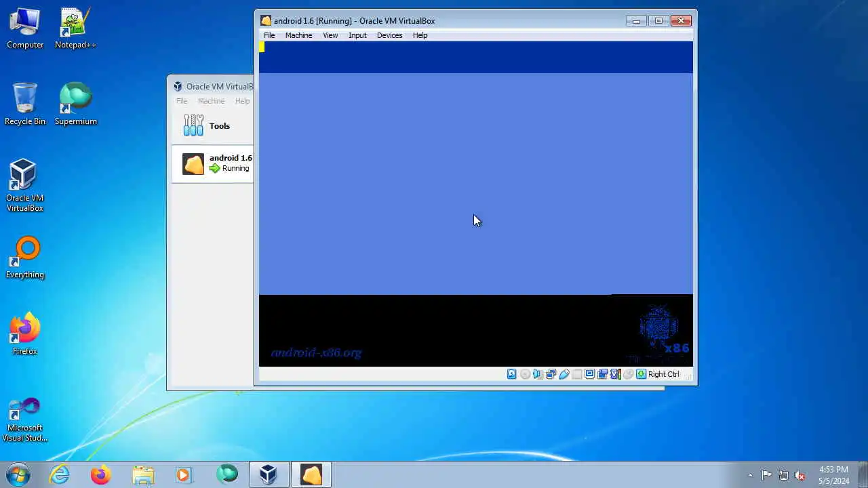
Task: Open Internet Explorer from the taskbar
Action: tap(60, 474)
